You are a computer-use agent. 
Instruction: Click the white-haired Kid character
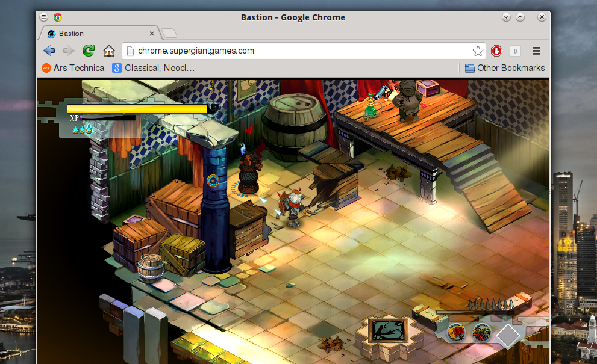(293, 208)
